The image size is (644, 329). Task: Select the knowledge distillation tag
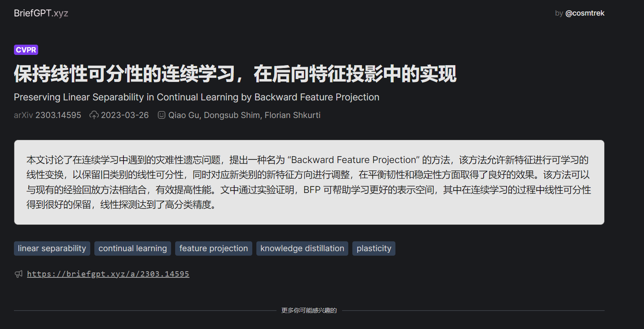click(302, 248)
